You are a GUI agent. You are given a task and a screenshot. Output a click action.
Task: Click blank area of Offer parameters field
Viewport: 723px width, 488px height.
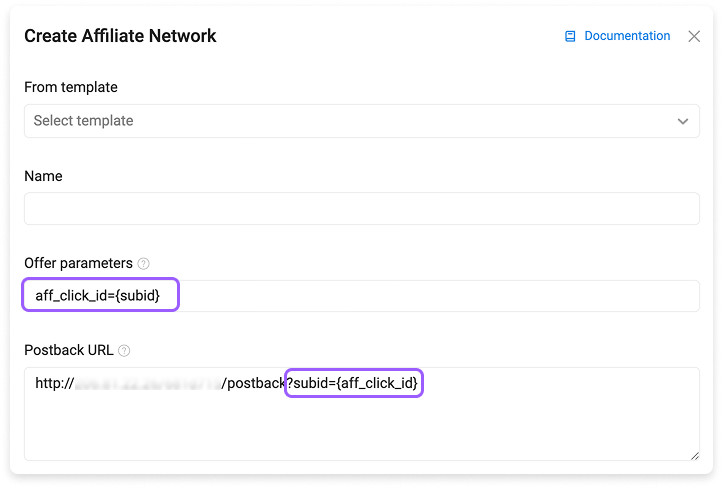pos(438,296)
